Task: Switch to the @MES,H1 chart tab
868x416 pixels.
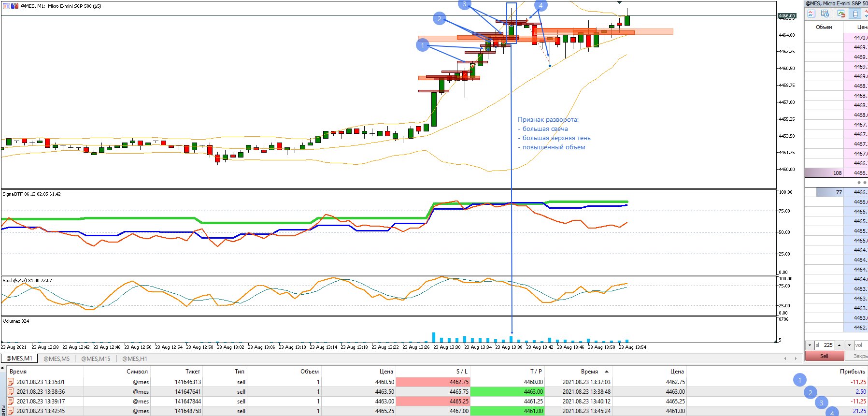Action: [x=134, y=359]
